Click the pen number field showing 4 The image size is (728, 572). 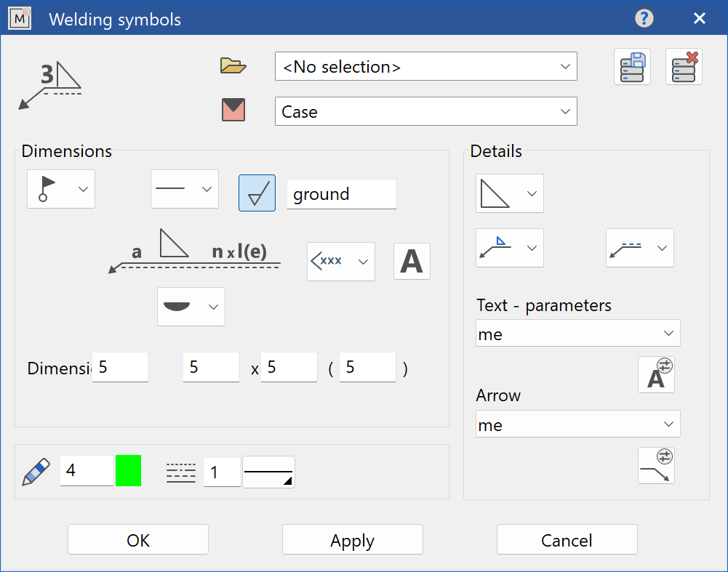pyautogui.click(x=87, y=471)
